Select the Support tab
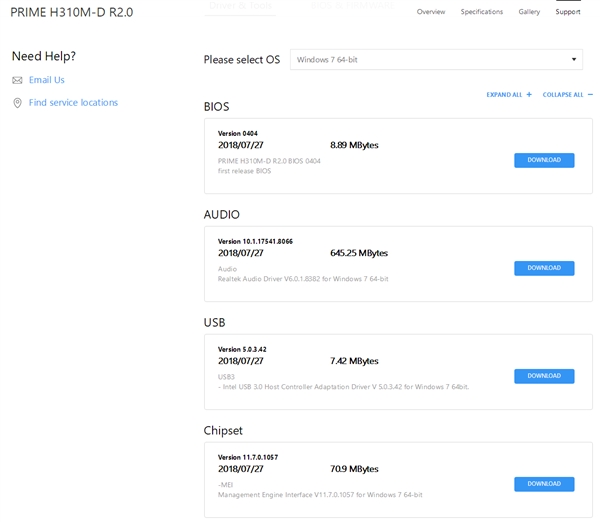Image resolution: width=600 pixels, height=522 pixels. pyautogui.click(x=568, y=12)
